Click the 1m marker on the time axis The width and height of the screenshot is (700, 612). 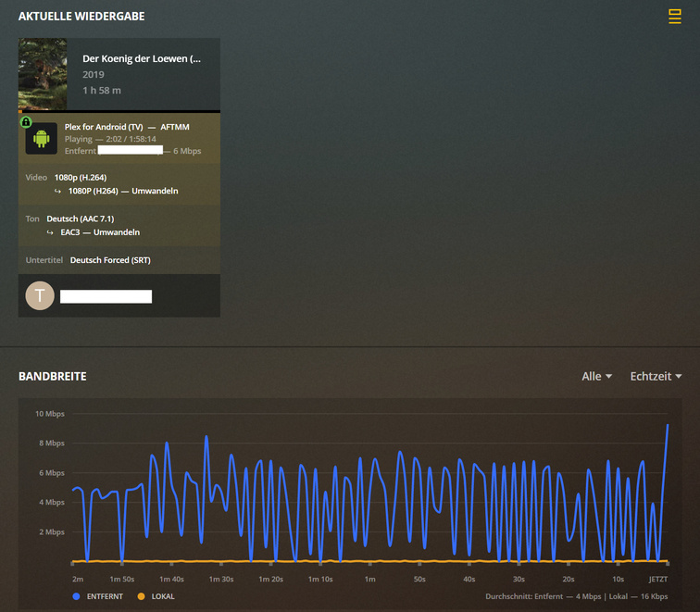[370, 579]
